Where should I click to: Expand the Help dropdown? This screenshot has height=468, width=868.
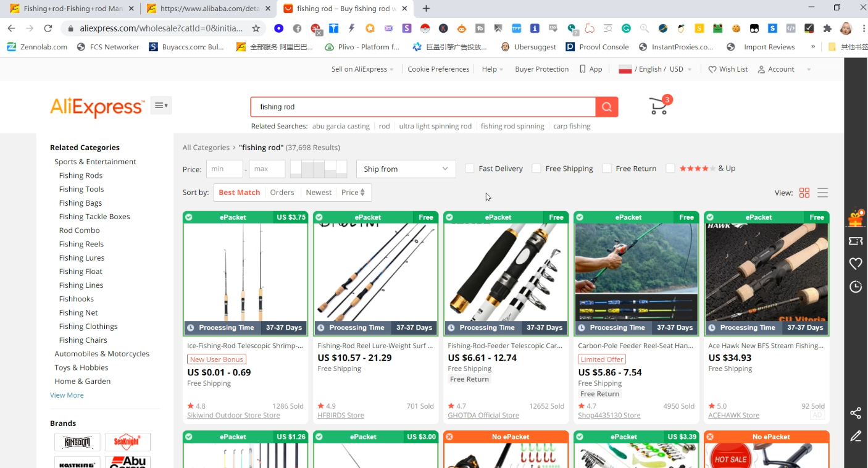click(x=493, y=69)
